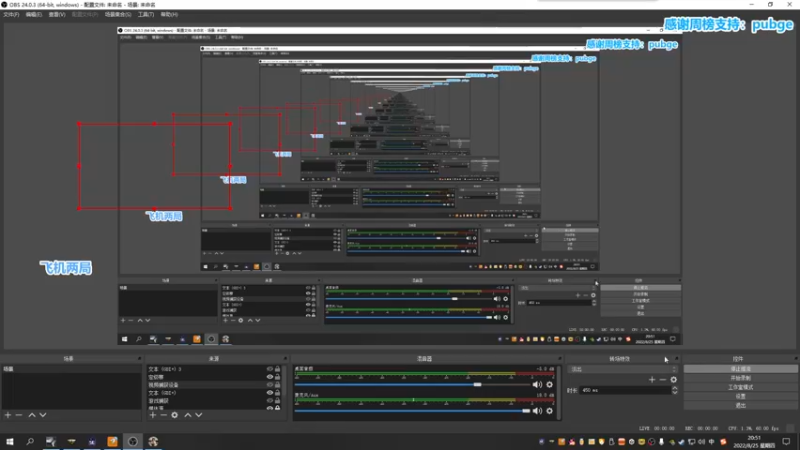Open the orange app icon in the taskbar
The height and width of the screenshot is (450, 800).
click(112, 442)
